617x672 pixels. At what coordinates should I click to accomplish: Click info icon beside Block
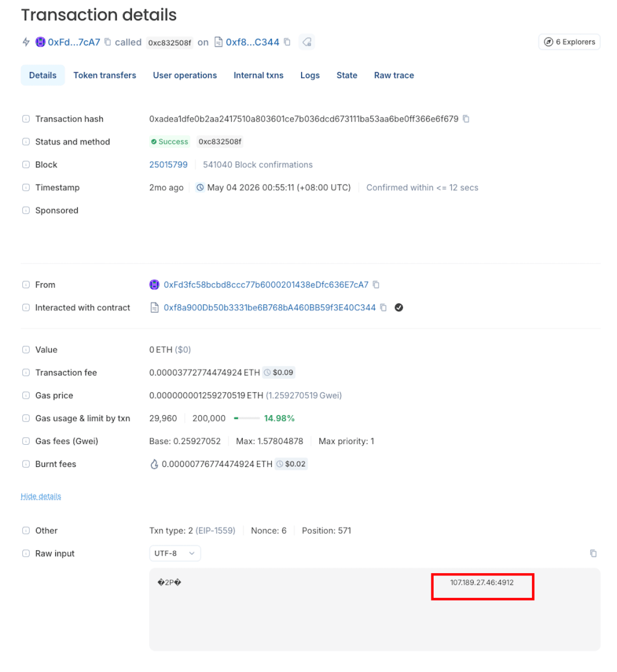26,164
